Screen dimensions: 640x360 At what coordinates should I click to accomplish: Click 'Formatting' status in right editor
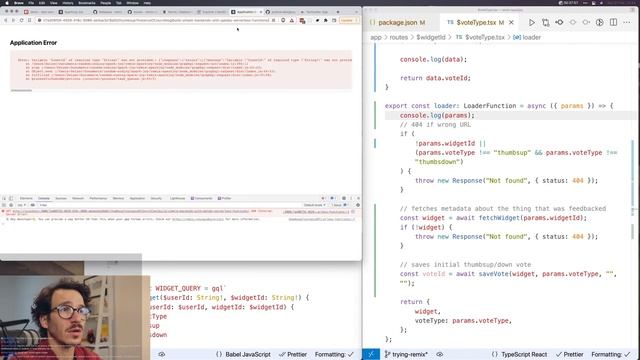click(x=611, y=354)
